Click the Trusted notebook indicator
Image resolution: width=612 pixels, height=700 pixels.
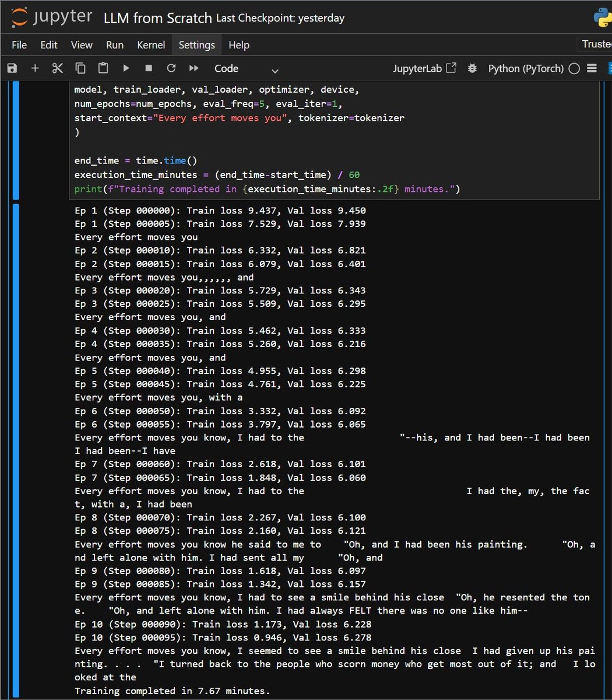click(595, 44)
